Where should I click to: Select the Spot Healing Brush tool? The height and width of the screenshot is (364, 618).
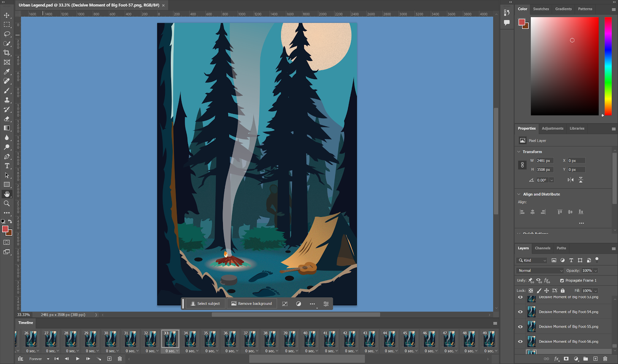pyautogui.click(x=7, y=81)
